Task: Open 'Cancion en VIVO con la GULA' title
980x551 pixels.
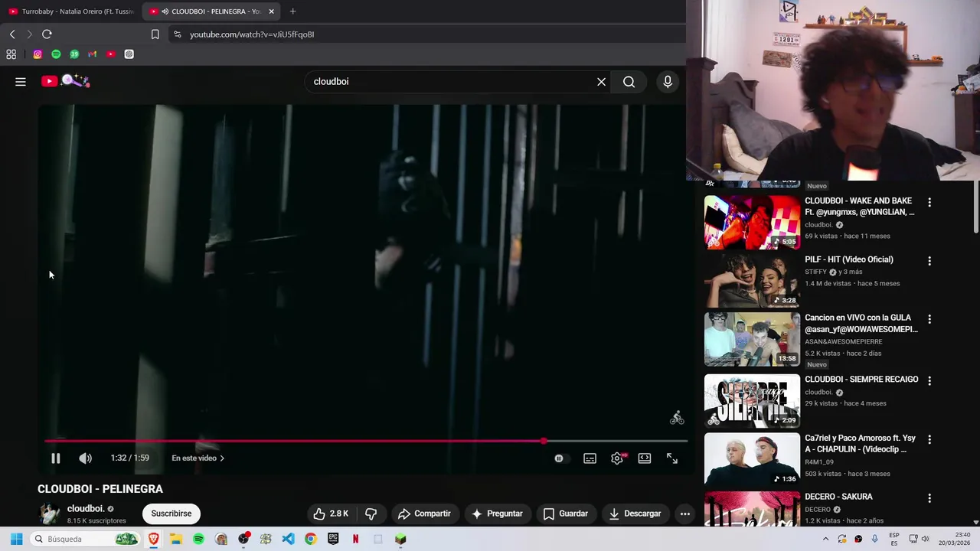Action: click(x=861, y=324)
